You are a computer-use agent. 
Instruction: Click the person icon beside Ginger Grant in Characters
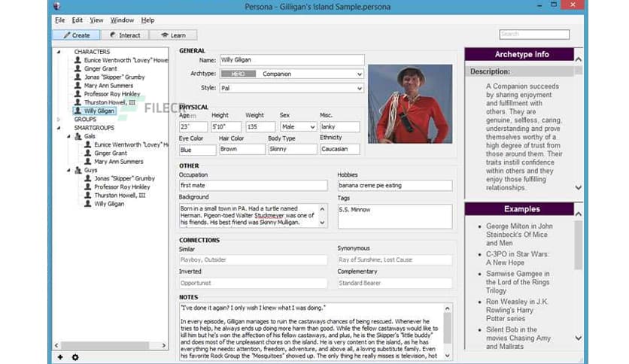77,68
